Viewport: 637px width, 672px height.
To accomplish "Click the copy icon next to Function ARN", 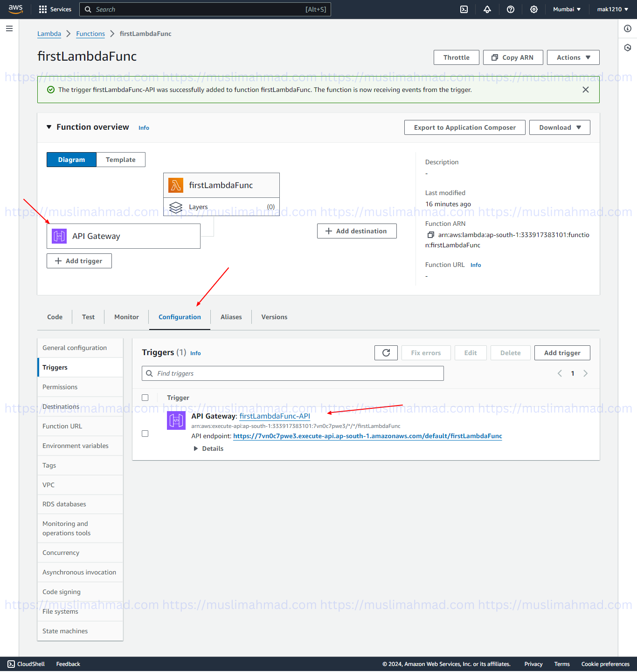I will [x=430, y=235].
